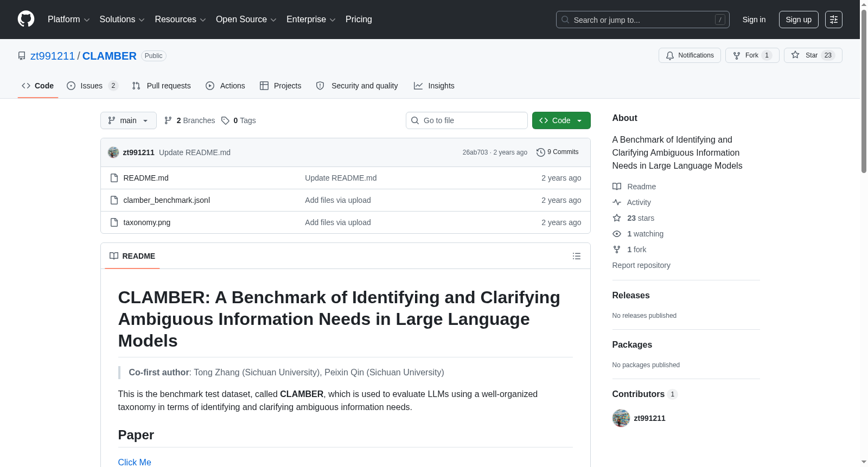Click file icon for taxonomy.png
Screen dimensions: 868x467
pyautogui.click(x=114, y=222)
